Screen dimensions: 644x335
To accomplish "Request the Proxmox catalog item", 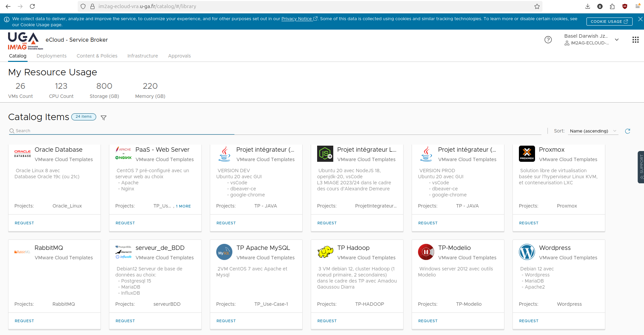I will 528,223.
